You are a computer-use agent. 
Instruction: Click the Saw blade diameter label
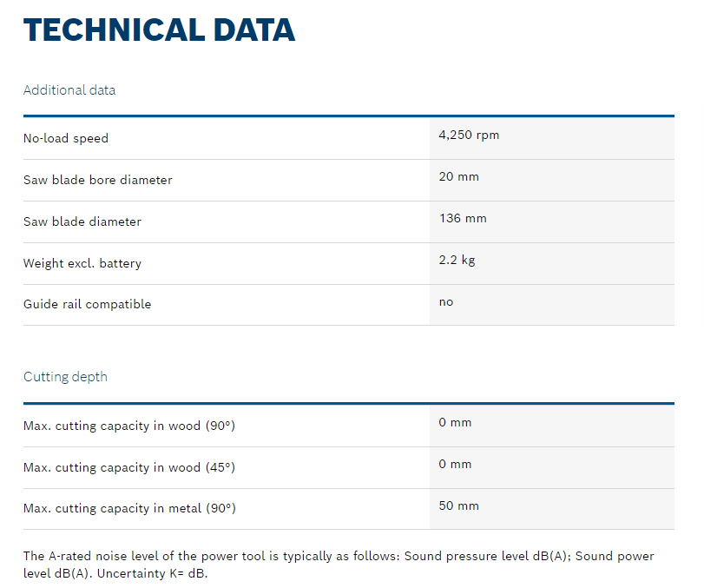point(82,221)
